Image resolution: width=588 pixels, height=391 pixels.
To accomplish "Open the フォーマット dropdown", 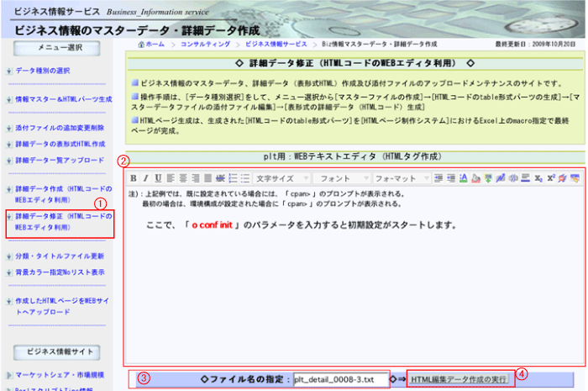I will tap(402, 178).
